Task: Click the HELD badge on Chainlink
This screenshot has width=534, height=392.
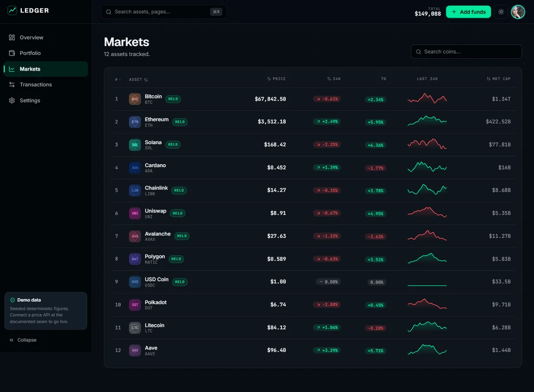Action: point(179,190)
